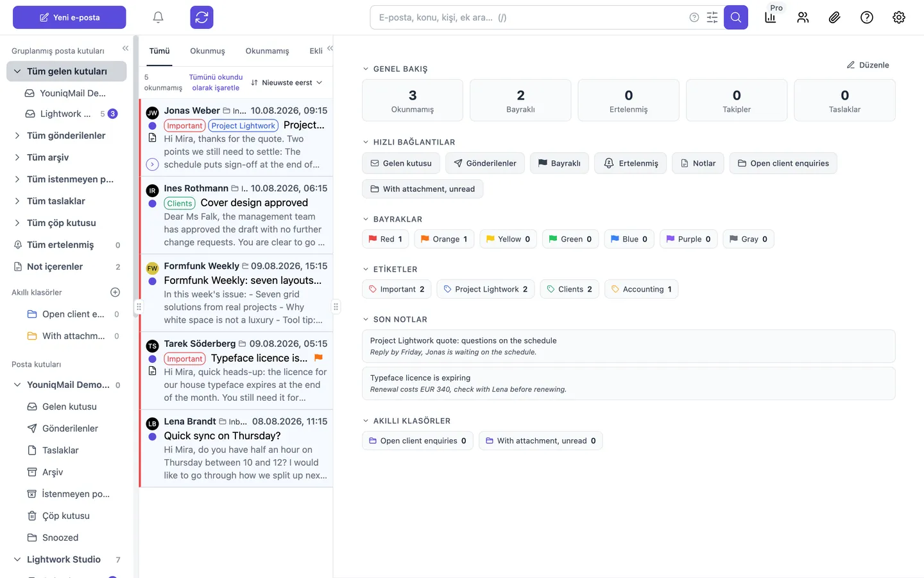Screen dimensions: 924x578
Task: Focus the email search input field
Action: pos(532,17)
